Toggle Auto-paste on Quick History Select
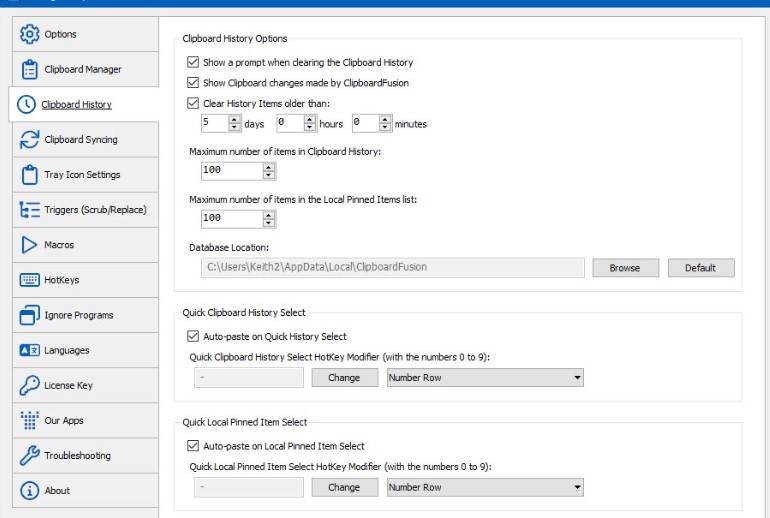 [x=194, y=336]
